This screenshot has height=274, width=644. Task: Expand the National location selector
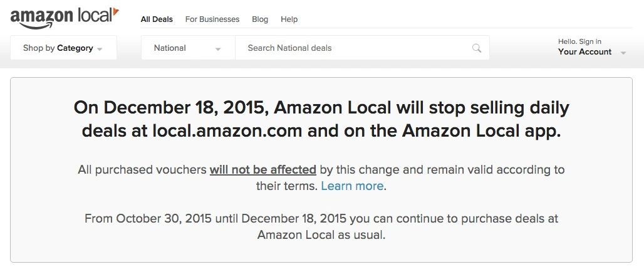(x=188, y=48)
